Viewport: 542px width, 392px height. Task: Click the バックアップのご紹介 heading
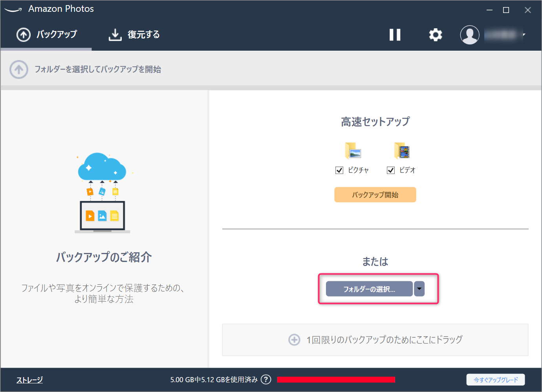(104, 257)
